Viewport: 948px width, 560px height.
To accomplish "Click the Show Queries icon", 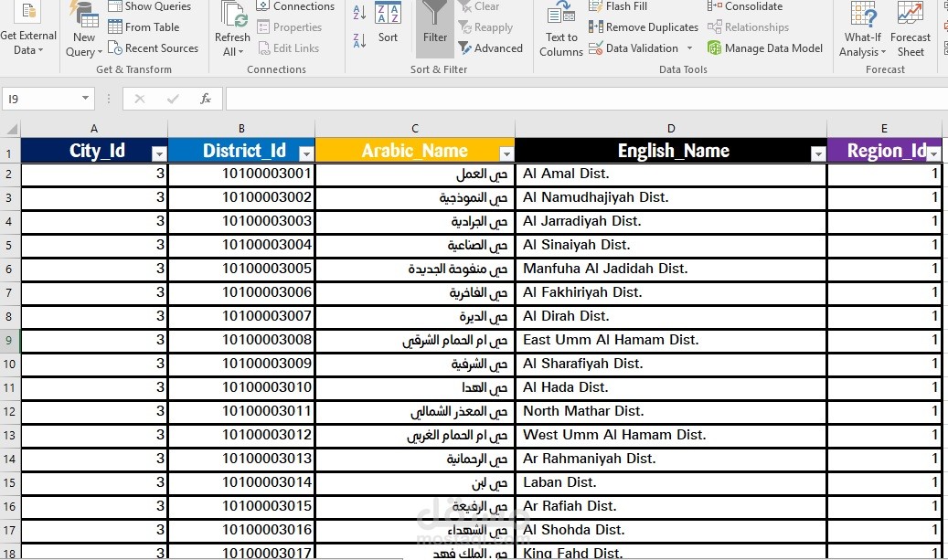I will pyautogui.click(x=115, y=6).
